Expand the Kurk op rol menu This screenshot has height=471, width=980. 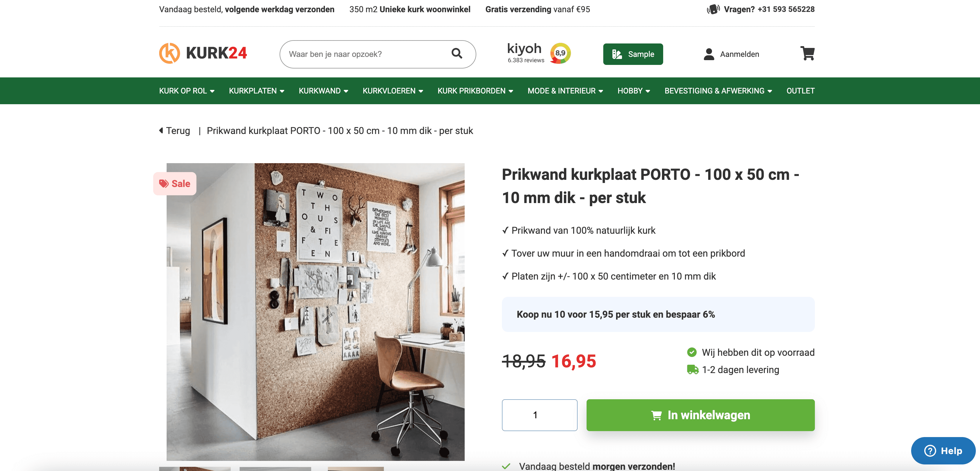click(187, 91)
